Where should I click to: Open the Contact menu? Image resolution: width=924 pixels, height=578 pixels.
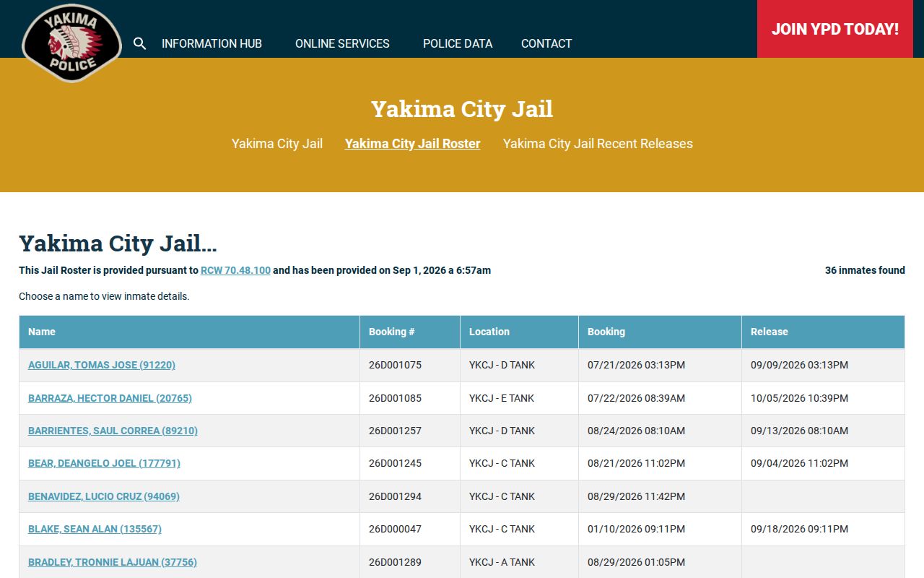pyautogui.click(x=546, y=43)
